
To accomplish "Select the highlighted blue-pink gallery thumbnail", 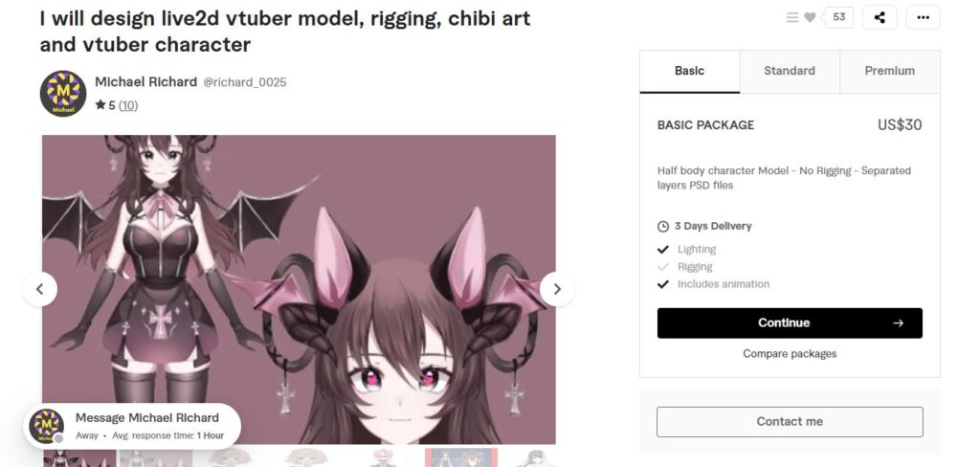I will click(461, 457).
